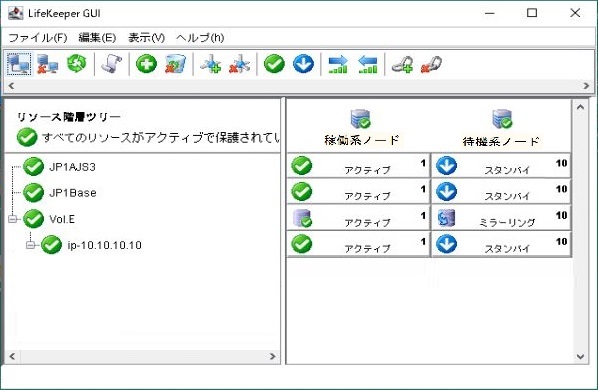This screenshot has height=390, width=598.
Task: Click the status pane vertical scroll up arrow
Action: [580, 107]
